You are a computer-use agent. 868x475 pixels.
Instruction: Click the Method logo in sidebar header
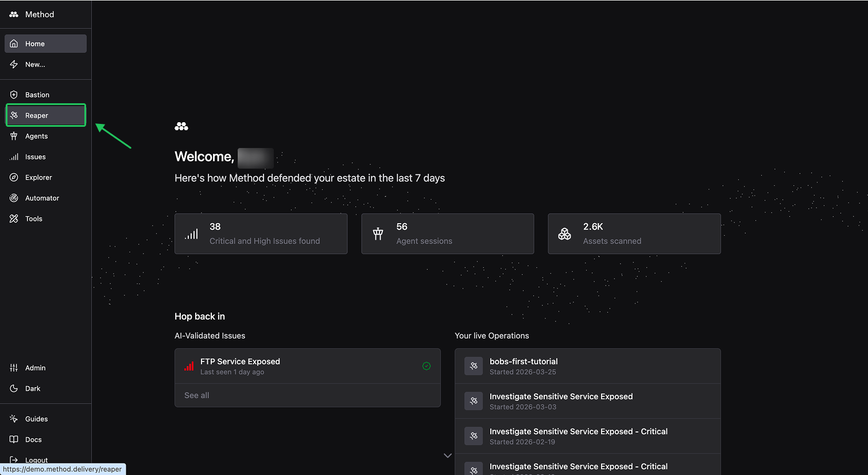14,14
